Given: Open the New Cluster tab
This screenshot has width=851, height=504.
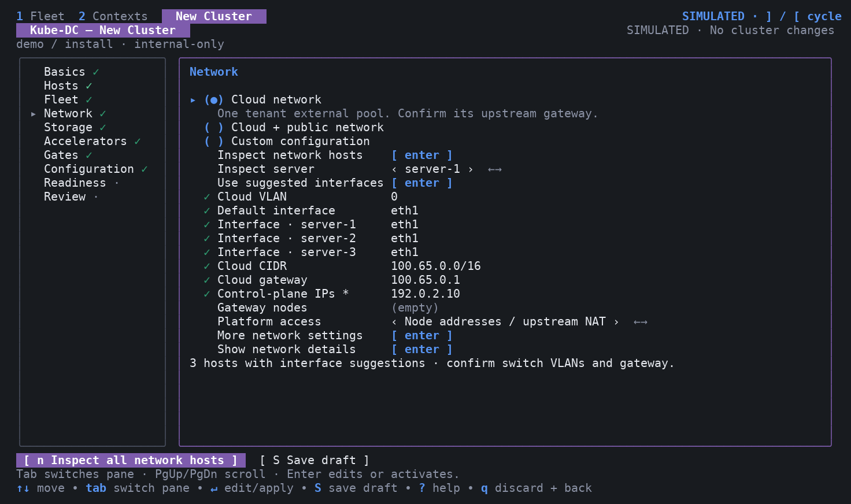Looking at the screenshot, I should pyautogui.click(x=214, y=16).
